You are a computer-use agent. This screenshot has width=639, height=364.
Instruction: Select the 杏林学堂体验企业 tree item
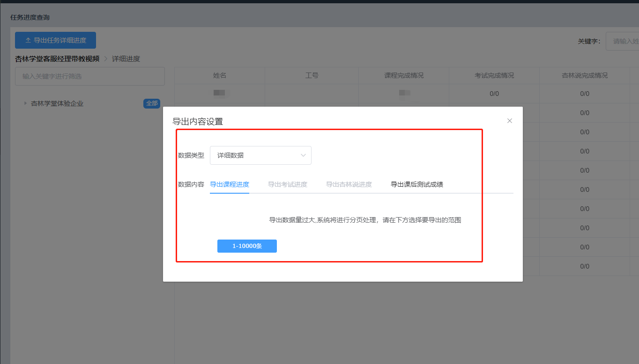pos(57,103)
